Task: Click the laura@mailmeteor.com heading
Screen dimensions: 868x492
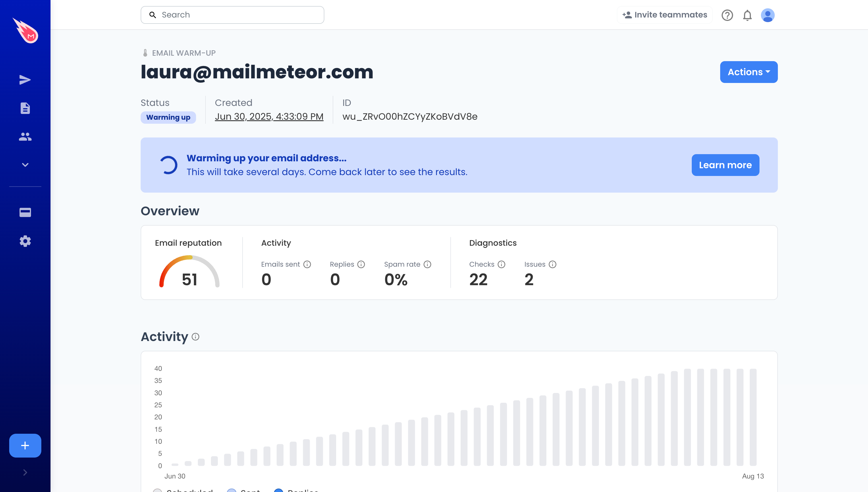Action: tap(257, 72)
